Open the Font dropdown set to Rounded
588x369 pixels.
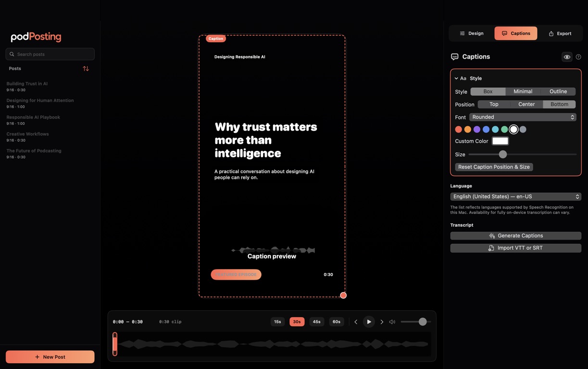[523, 117]
